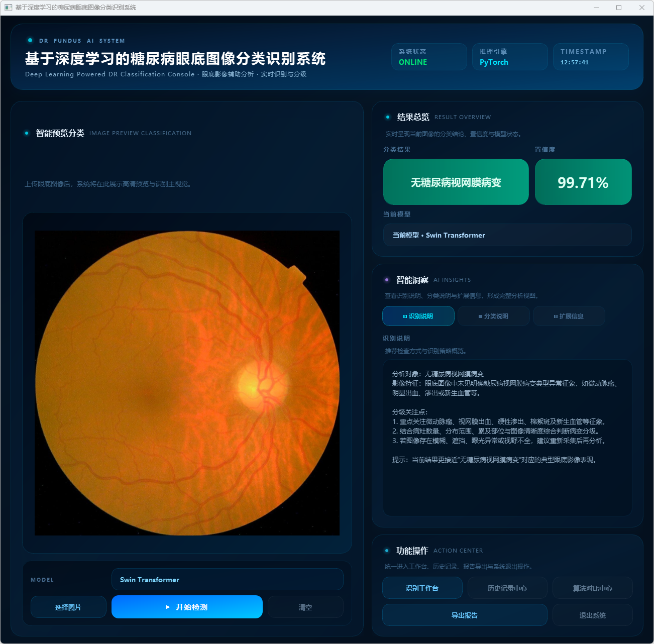Switch to the 扩展信息 tab
The image size is (654, 644).
tap(569, 316)
